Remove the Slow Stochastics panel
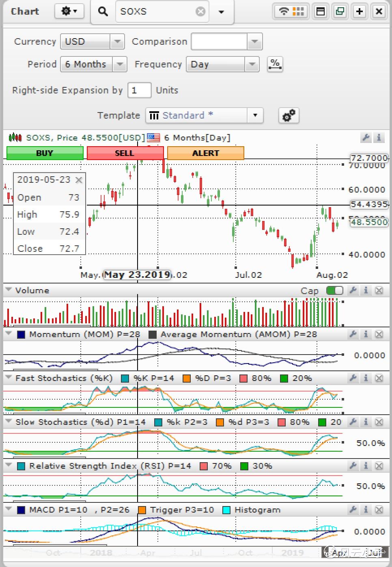392x567 pixels. 379,422
